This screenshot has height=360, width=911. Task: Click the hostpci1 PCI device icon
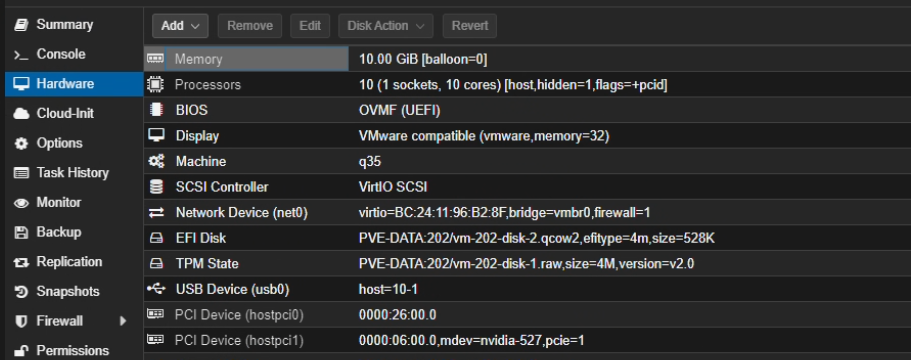point(155,340)
